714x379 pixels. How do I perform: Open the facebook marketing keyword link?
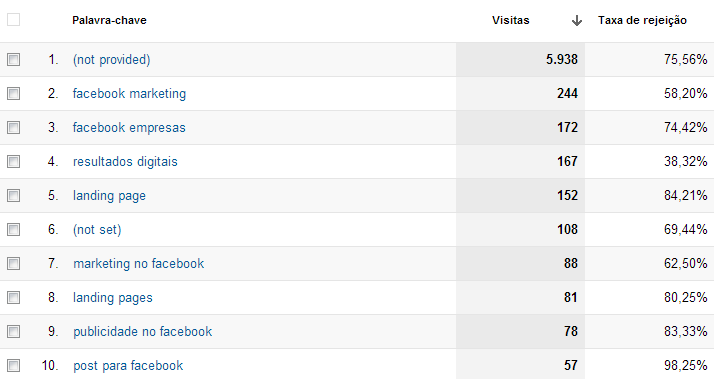tap(129, 93)
